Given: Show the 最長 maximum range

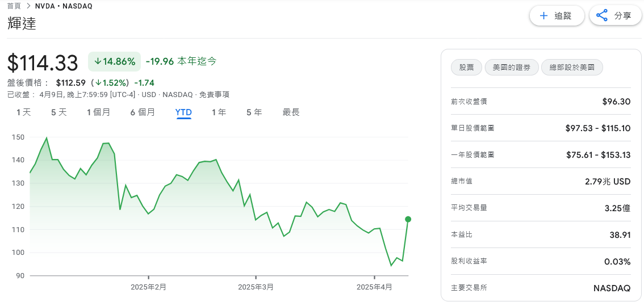Looking at the screenshot, I should pos(291,112).
